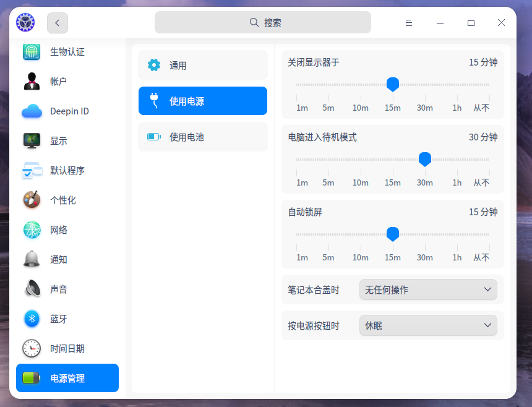Click the 显示 monitor icon

coord(32,141)
